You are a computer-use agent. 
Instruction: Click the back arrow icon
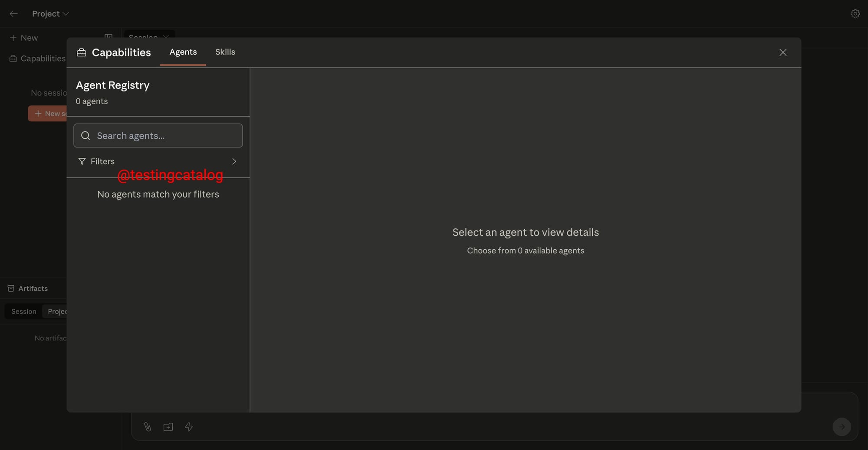pyautogui.click(x=13, y=14)
